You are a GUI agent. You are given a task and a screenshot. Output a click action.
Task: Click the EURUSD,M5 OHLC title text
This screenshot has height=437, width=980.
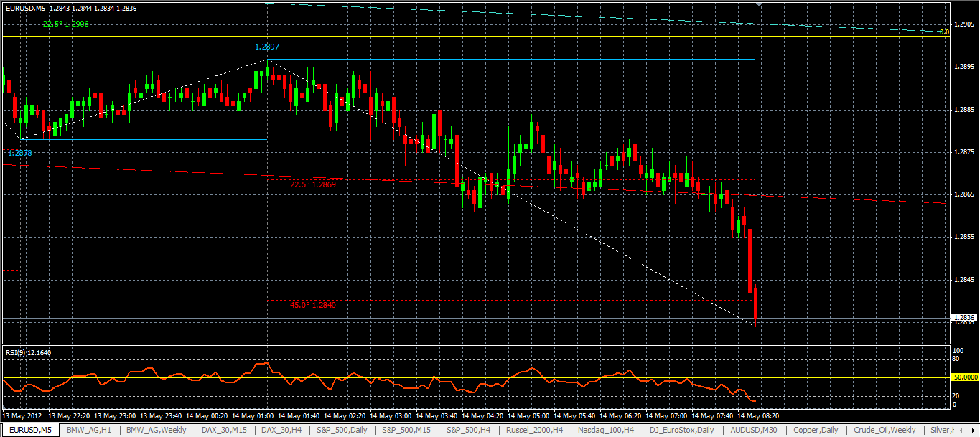pyautogui.click(x=70, y=8)
